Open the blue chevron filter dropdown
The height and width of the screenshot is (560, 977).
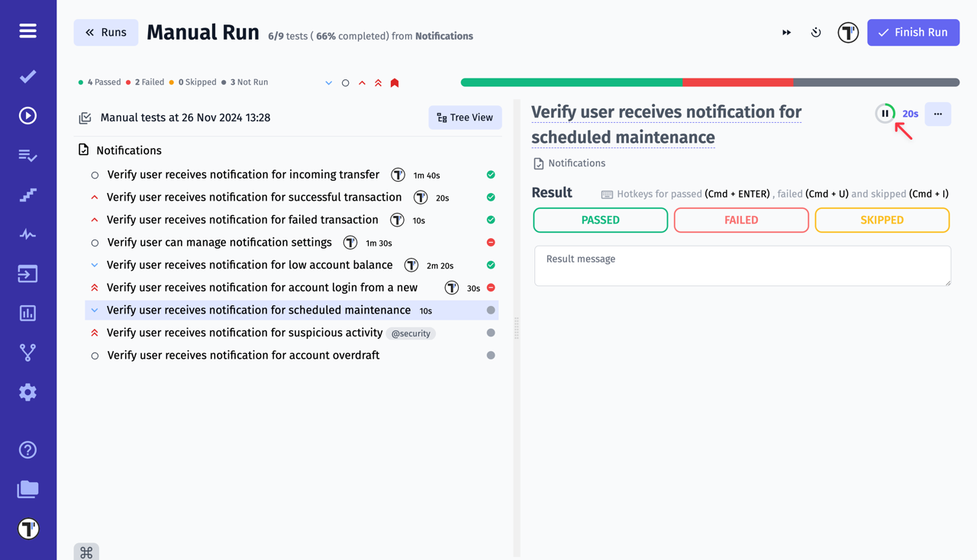[329, 82]
